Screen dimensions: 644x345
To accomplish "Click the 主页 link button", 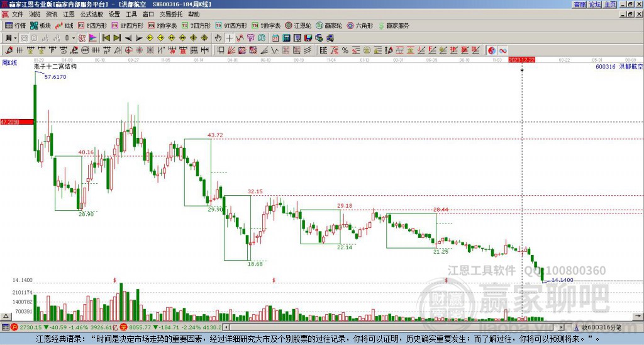I will point(610,4).
